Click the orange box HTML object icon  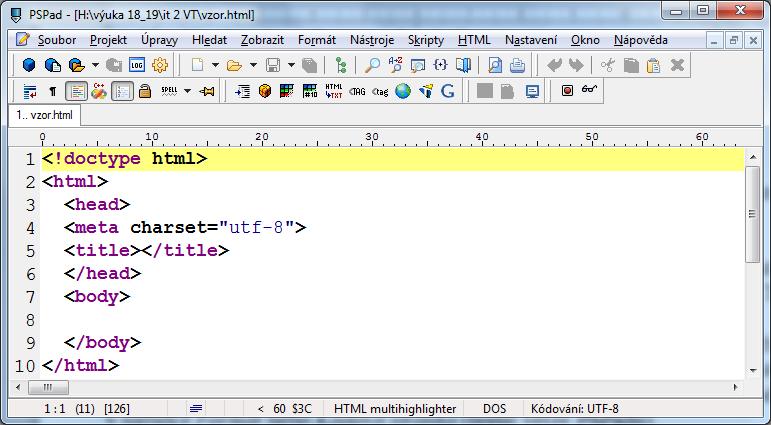[x=265, y=91]
